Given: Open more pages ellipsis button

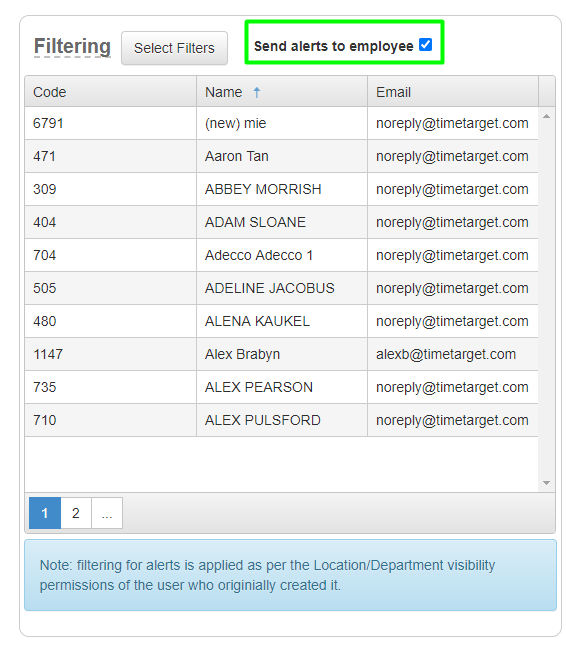Looking at the screenshot, I should point(107,513).
